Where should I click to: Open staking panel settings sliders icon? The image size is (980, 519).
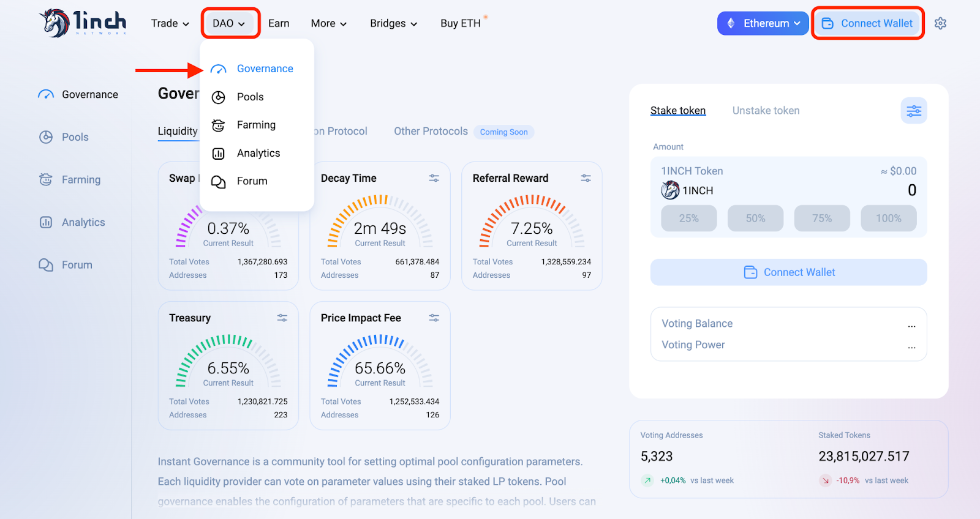click(914, 111)
